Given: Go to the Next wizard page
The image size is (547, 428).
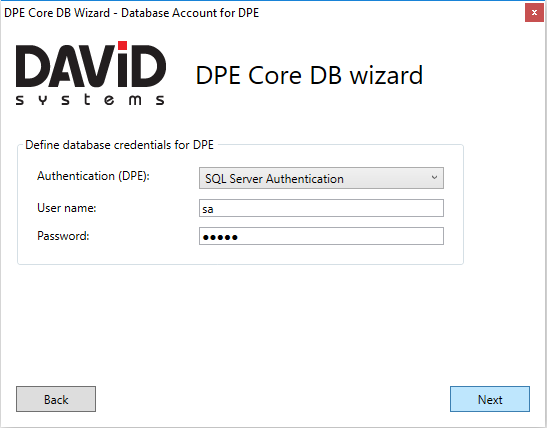Looking at the screenshot, I should coord(490,399).
